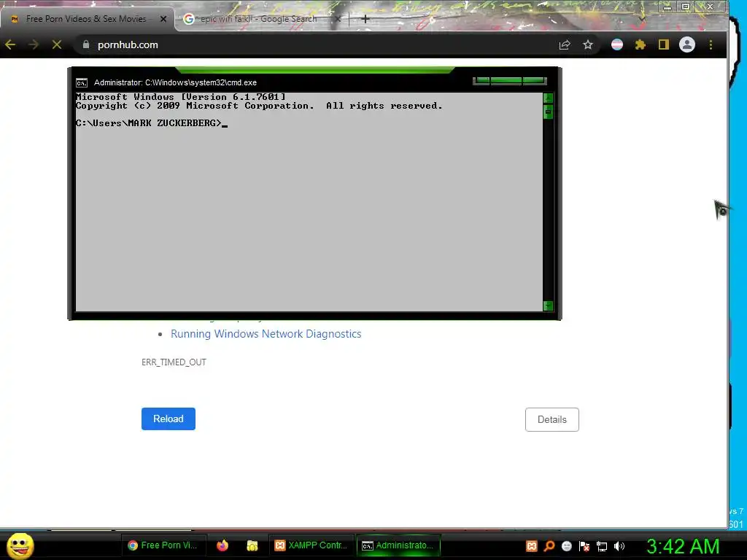The image size is (747, 560).
Task: Click the XAMPP tray icon
Action: [x=532, y=546]
